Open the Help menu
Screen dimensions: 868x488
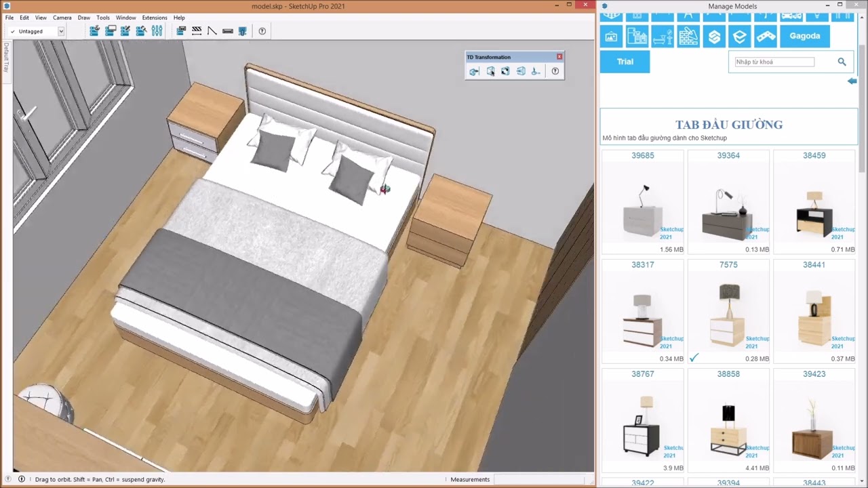pos(179,18)
